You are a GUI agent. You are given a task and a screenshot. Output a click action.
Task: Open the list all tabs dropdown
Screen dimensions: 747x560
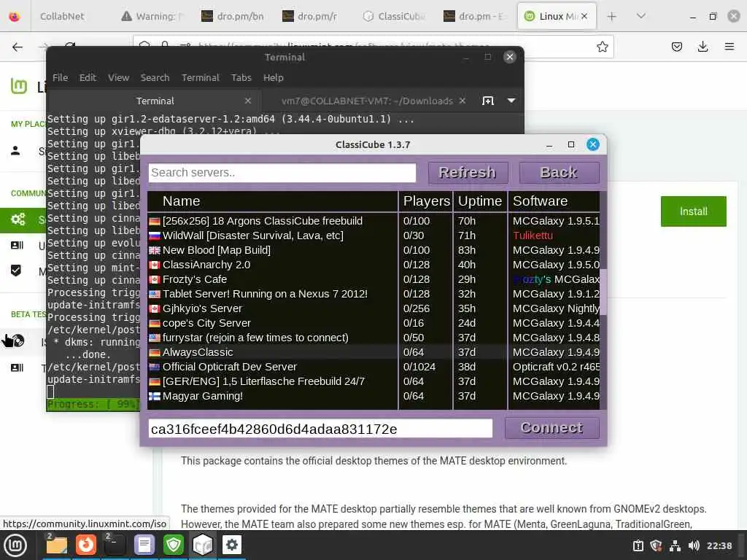click(641, 16)
